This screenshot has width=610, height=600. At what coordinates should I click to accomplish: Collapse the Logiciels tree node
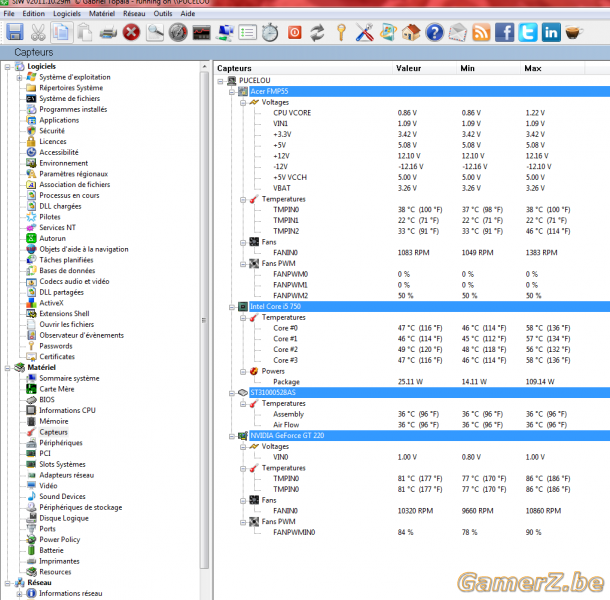coord(7,67)
